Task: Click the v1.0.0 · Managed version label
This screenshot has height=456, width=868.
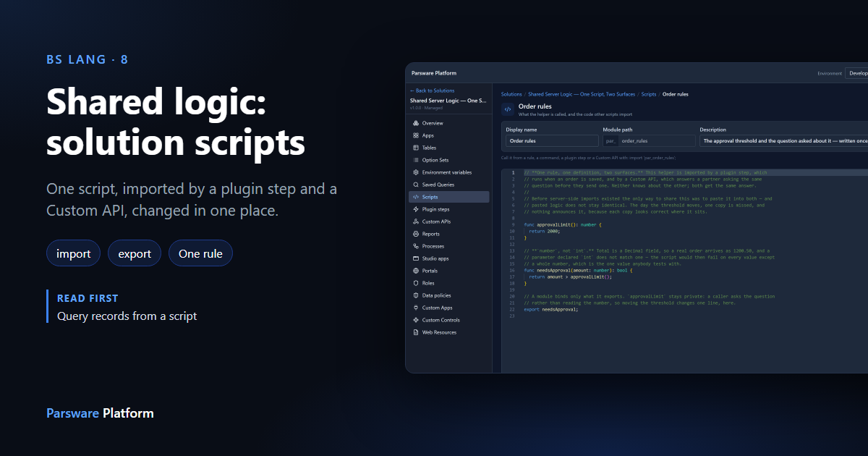Action: tap(426, 108)
